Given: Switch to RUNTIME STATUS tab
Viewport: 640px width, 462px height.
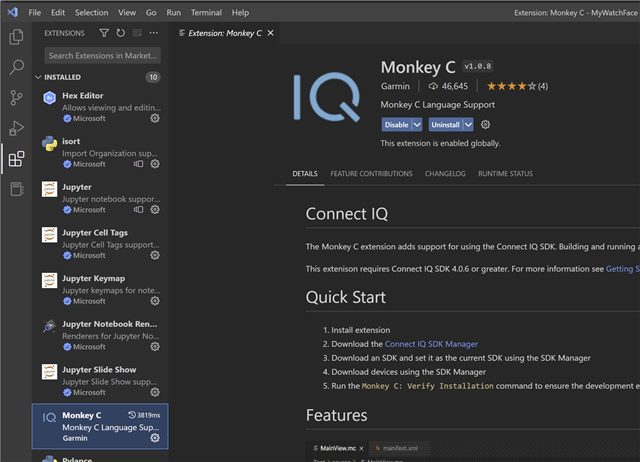Looking at the screenshot, I should click(x=505, y=174).
